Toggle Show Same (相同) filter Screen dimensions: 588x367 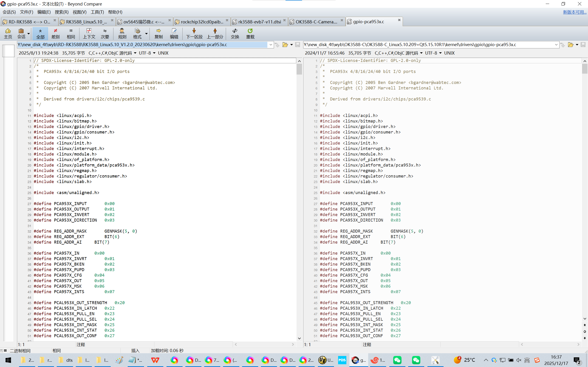[71, 33]
